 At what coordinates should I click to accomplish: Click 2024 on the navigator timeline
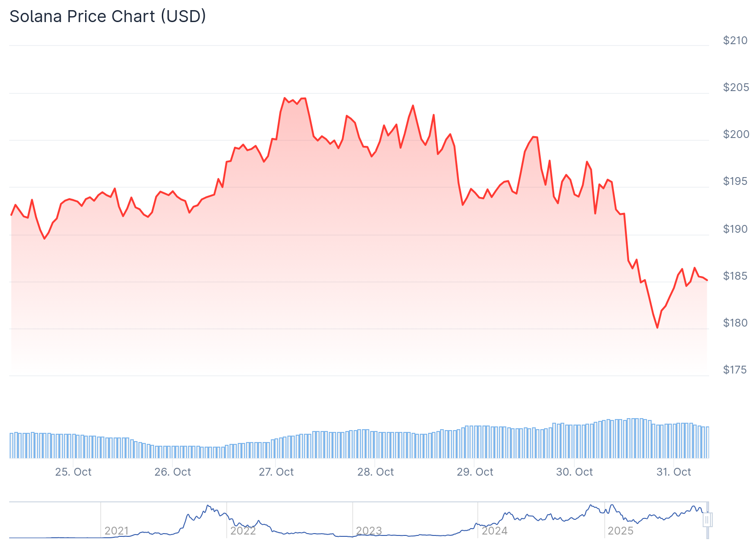tap(494, 531)
